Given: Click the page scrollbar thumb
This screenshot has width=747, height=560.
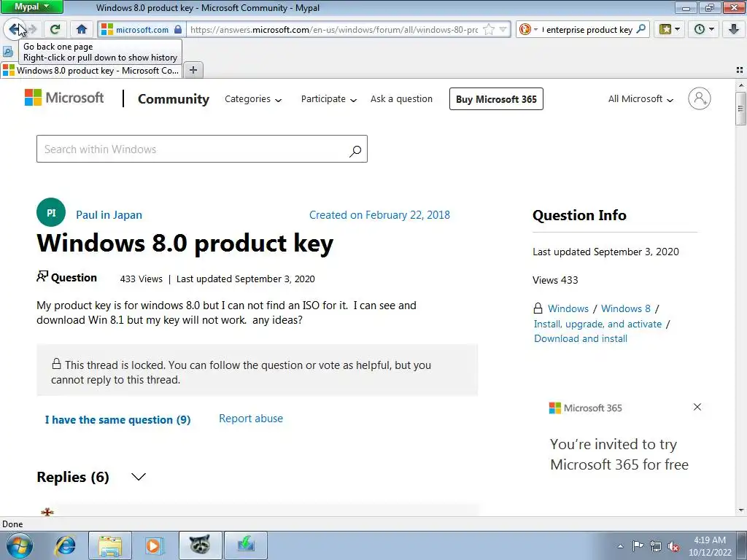Looking at the screenshot, I should pos(741,109).
